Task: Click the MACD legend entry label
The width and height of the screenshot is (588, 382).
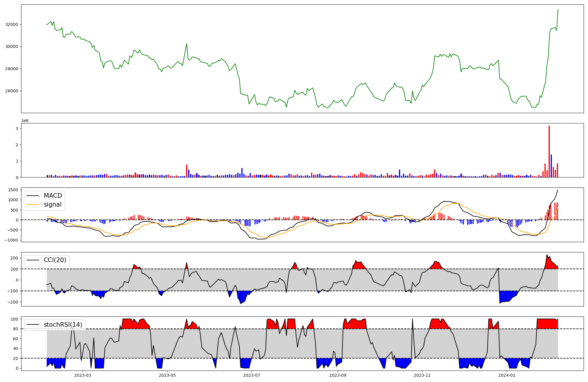Action: pyautogui.click(x=53, y=196)
